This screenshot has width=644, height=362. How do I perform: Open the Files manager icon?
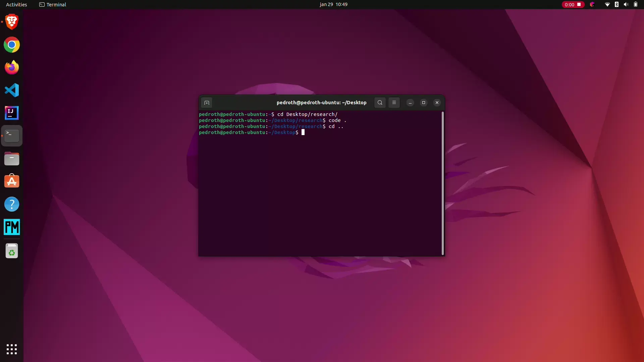[12, 159]
